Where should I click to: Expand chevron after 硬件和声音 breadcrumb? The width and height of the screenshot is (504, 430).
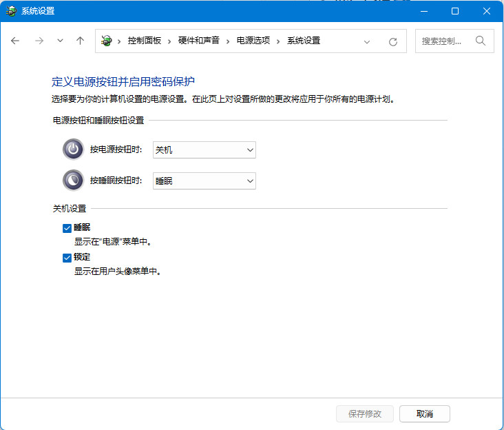228,41
